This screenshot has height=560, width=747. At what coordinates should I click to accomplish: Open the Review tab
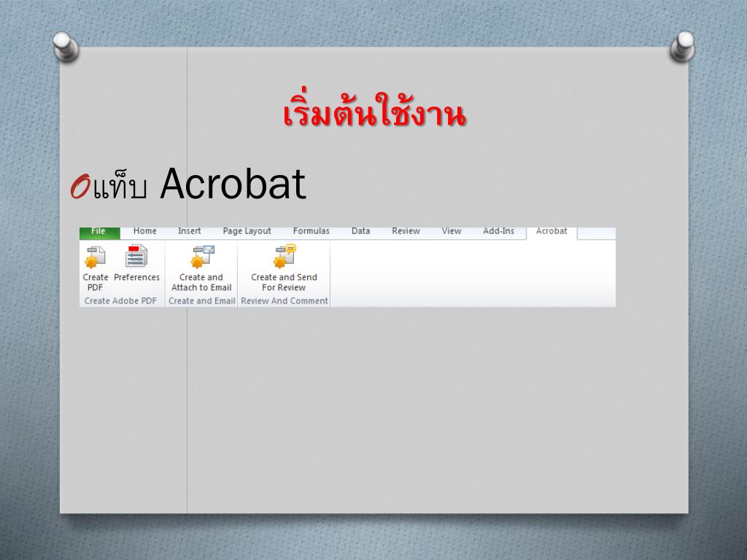[406, 231]
